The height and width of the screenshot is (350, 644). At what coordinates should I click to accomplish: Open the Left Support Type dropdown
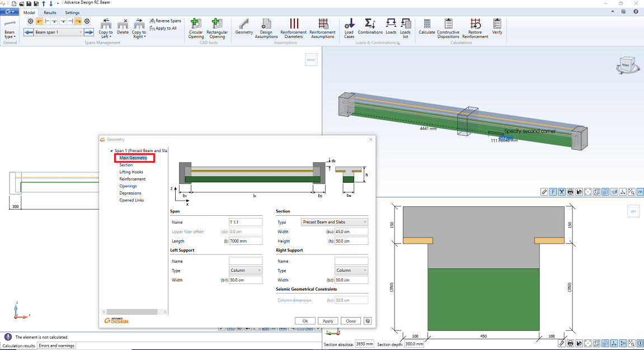pos(246,271)
